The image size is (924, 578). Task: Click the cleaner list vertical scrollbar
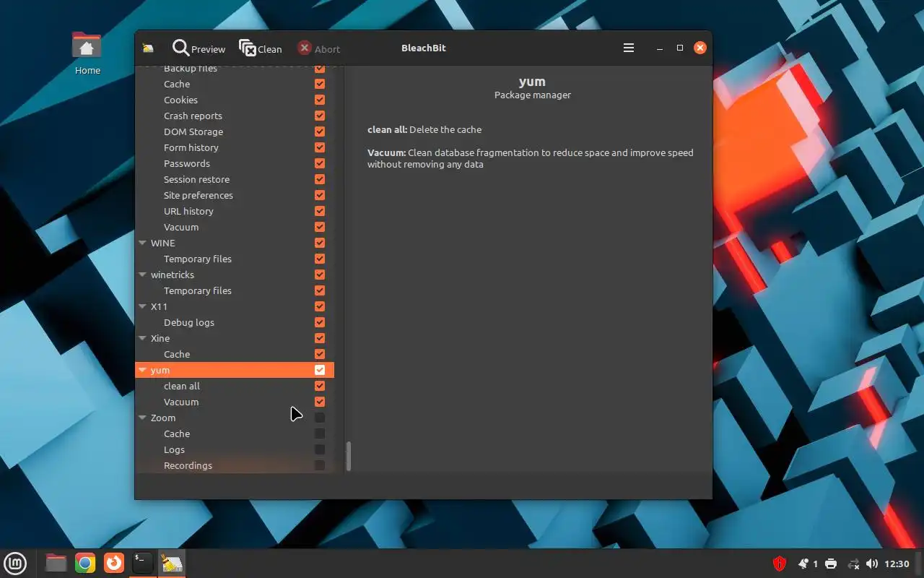pos(348,457)
